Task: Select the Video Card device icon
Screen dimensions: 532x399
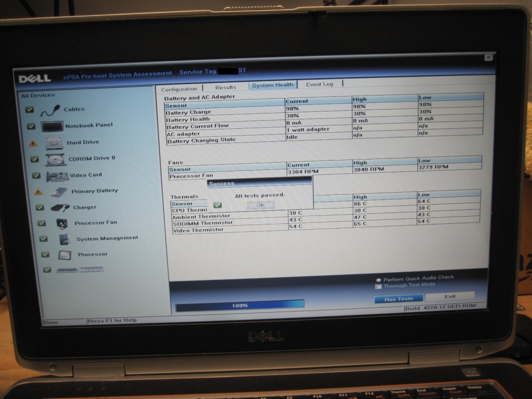Action: [57, 177]
